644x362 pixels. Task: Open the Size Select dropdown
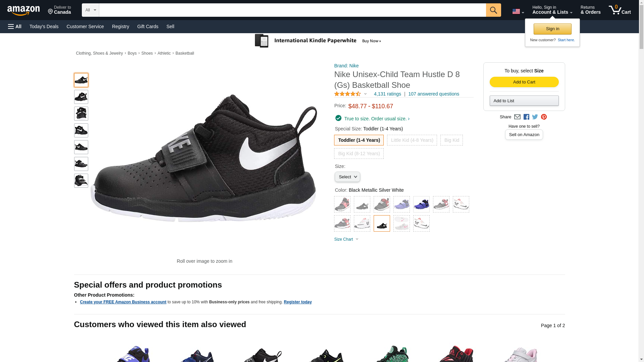pyautogui.click(x=347, y=177)
